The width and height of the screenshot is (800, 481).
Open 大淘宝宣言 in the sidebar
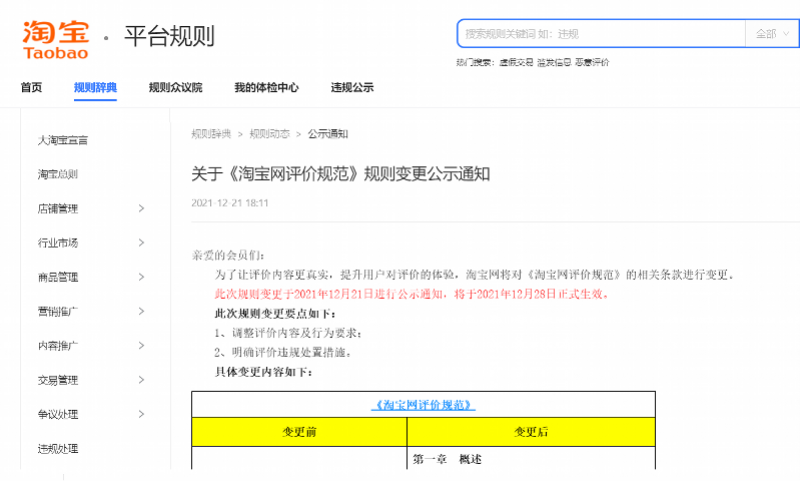click(63, 140)
